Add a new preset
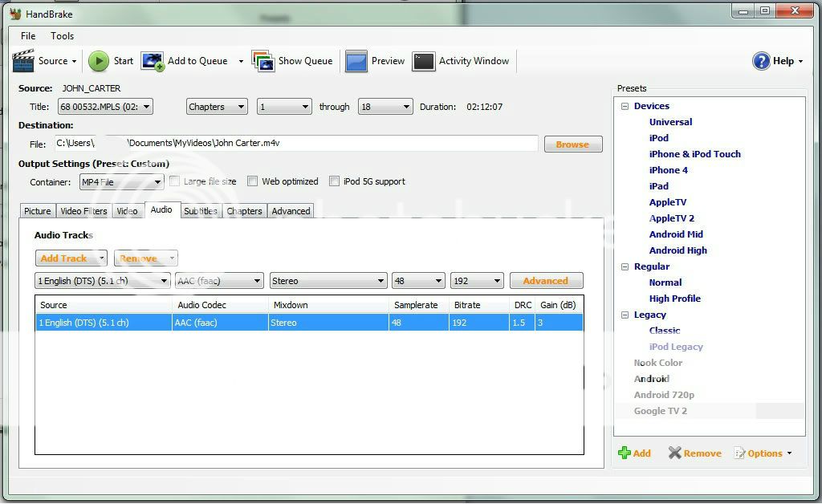 (635, 453)
